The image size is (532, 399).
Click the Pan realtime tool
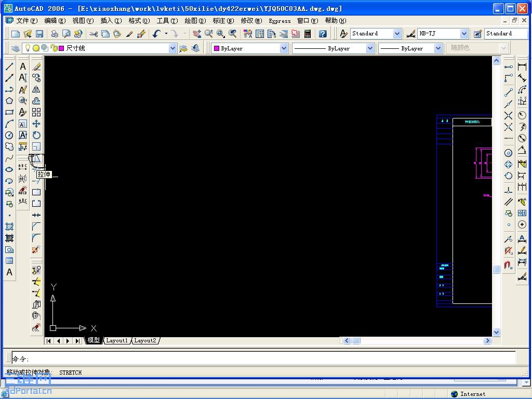[197, 34]
